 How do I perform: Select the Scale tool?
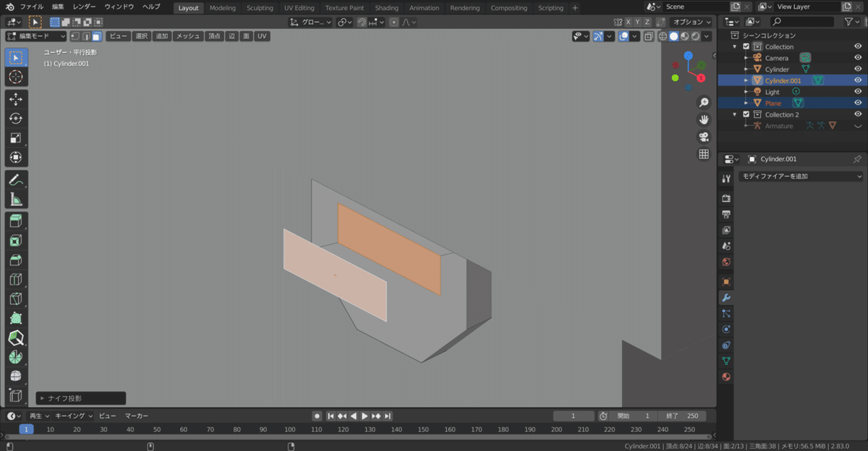(x=16, y=138)
